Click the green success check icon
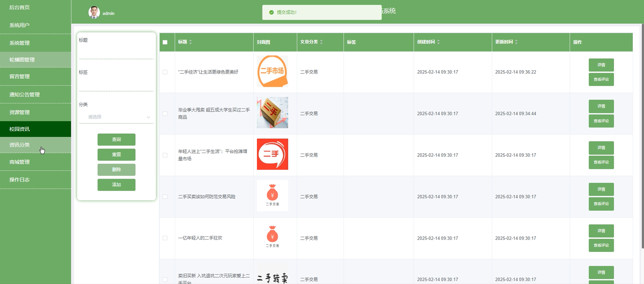Screen dimensions: 644x284 [271, 13]
